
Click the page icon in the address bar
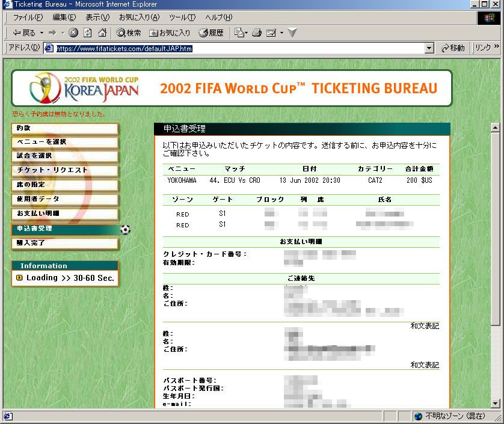(49, 48)
